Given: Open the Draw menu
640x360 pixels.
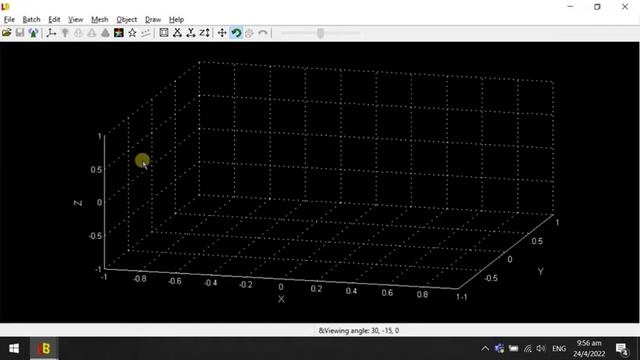Looking at the screenshot, I should click(x=153, y=20).
